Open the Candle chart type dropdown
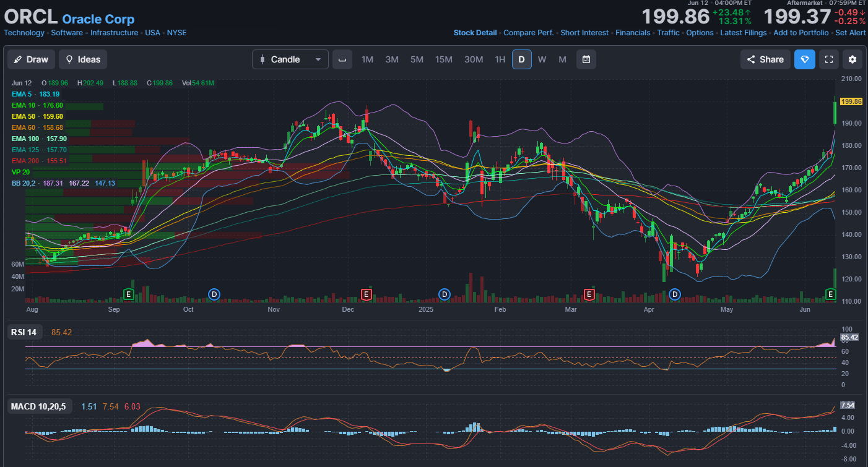Image resolution: width=868 pixels, height=467 pixels. click(x=290, y=59)
